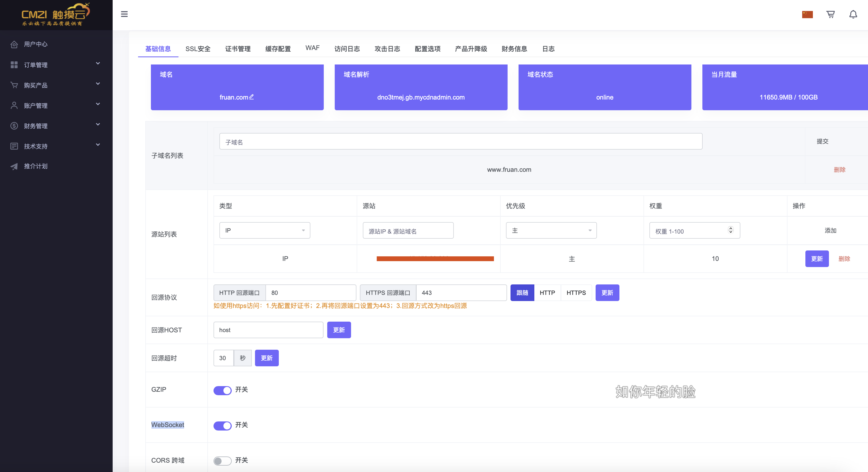Click 更新 next to the host field
868x472 pixels.
[339, 330]
